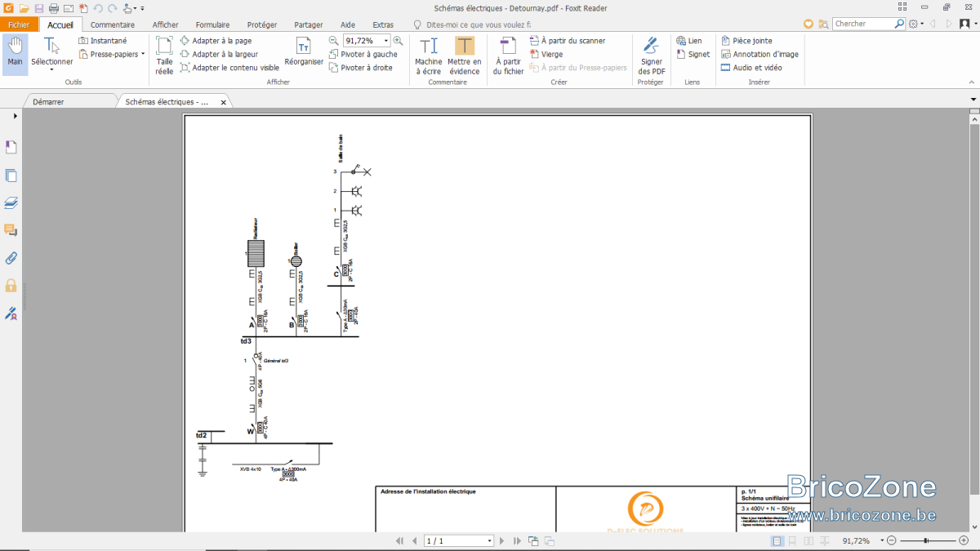Insert a Lien link

point(689,41)
